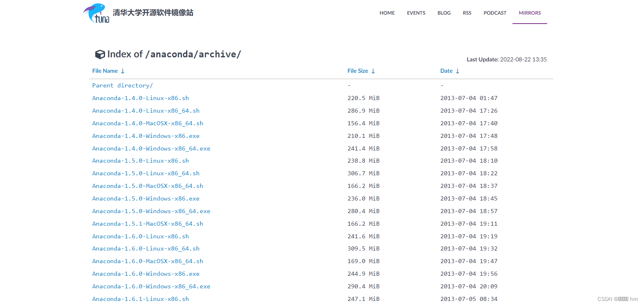
Task: Click the package box icon beside Index of
Action: coord(100,54)
